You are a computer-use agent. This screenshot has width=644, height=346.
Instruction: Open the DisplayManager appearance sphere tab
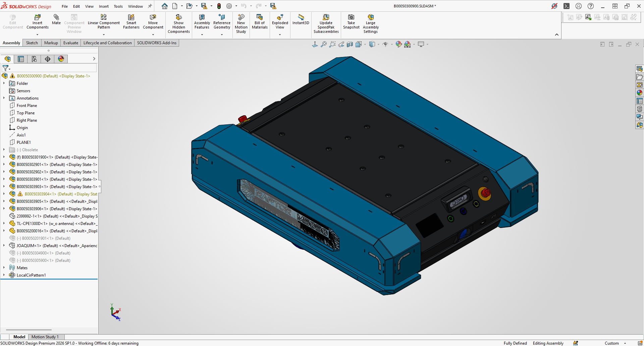point(61,59)
